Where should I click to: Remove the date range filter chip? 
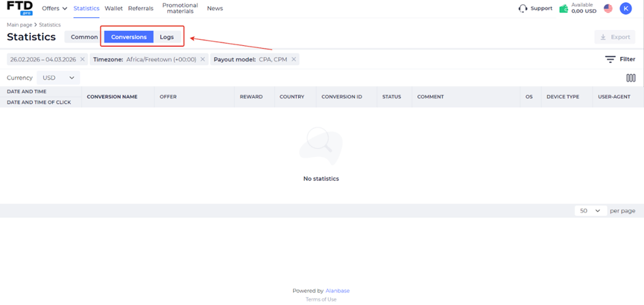pos(82,59)
